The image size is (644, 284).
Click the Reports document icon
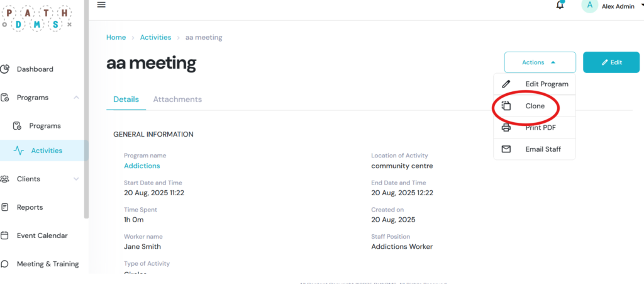5,207
